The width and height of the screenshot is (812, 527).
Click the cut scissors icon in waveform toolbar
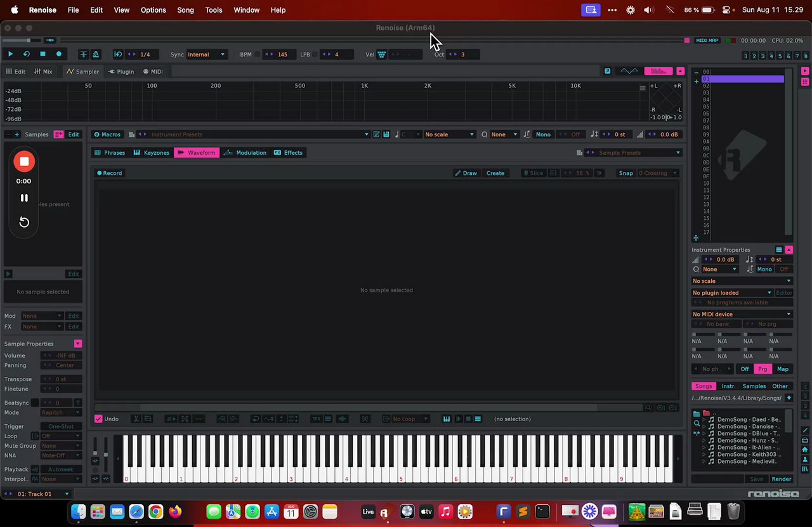pyautogui.click(x=136, y=419)
